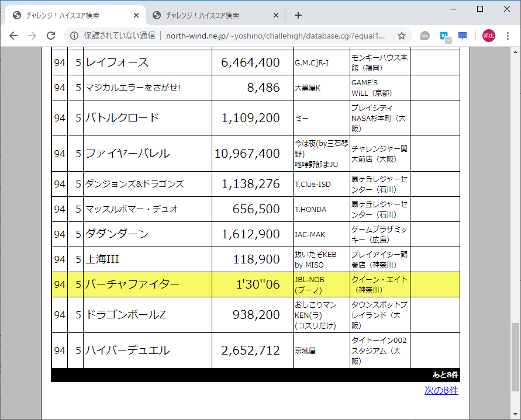Click the score 1,138,276
The image size is (521, 420).
[250, 184]
